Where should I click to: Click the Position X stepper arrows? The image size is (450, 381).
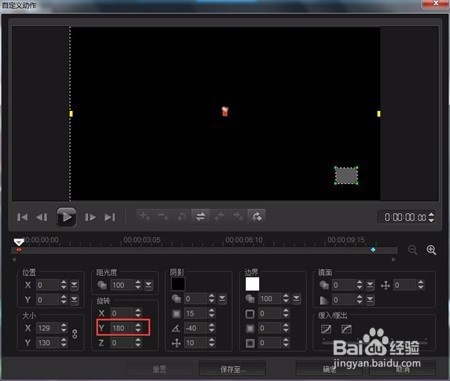point(64,285)
